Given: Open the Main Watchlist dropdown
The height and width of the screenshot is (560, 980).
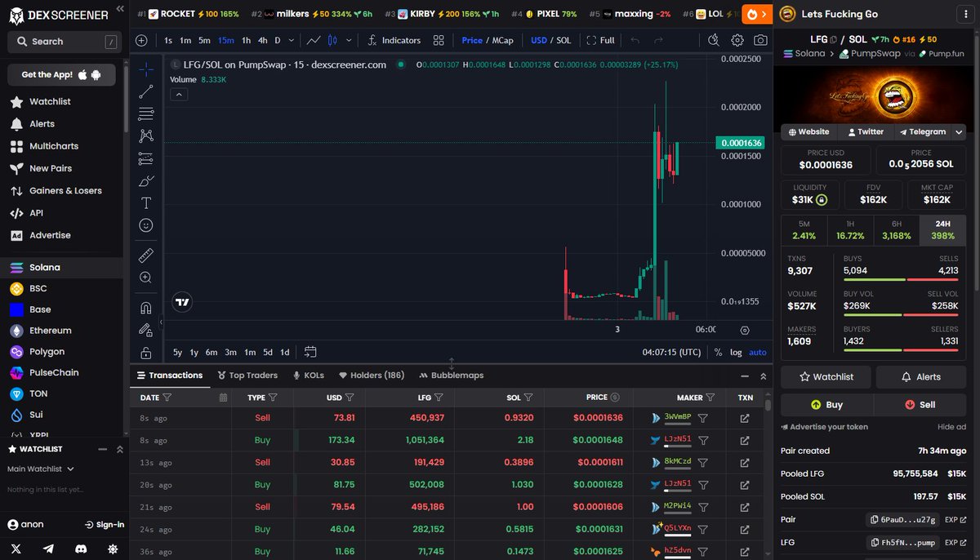Looking at the screenshot, I should coord(41,469).
